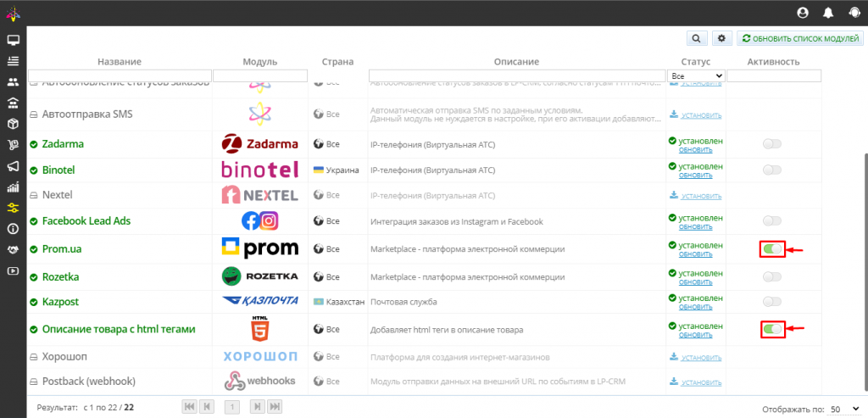868x418 pixels.
Task: Open the bar chart statistics sidebar icon
Action: pyautogui.click(x=13, y=187)
